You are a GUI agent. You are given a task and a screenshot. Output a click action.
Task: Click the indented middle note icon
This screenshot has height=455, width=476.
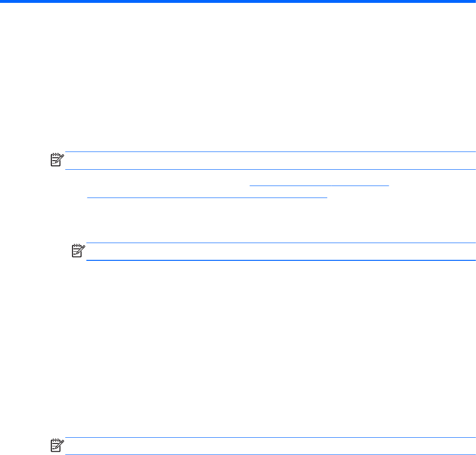[x=78, y=251]
